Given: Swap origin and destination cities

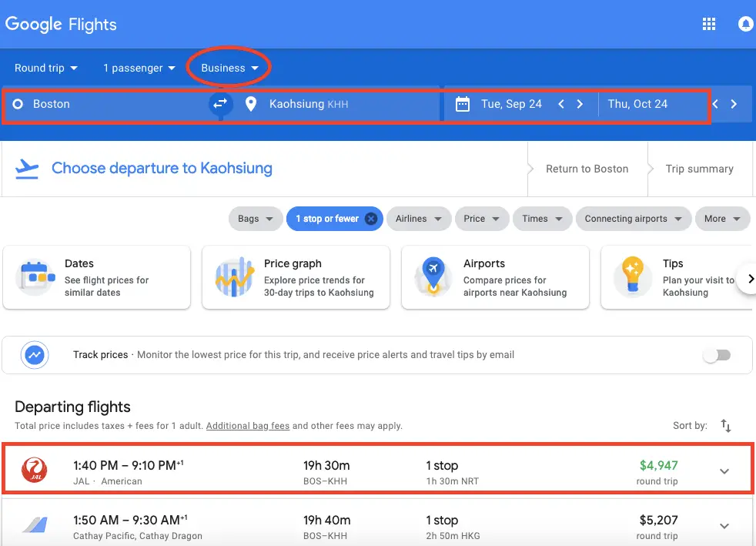Looking at the screenshot, I should click(220, 104).
